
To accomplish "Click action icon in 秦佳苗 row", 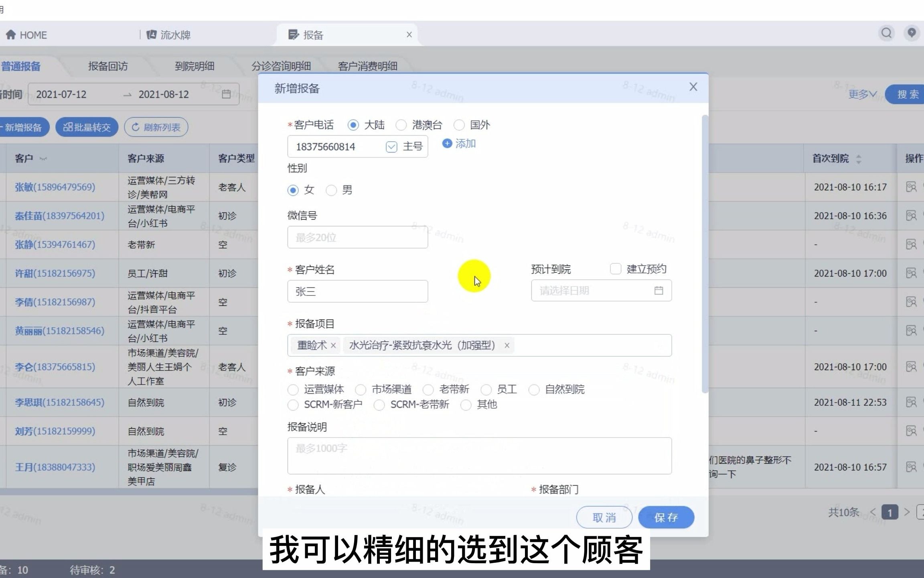I will tap(911, 216).
